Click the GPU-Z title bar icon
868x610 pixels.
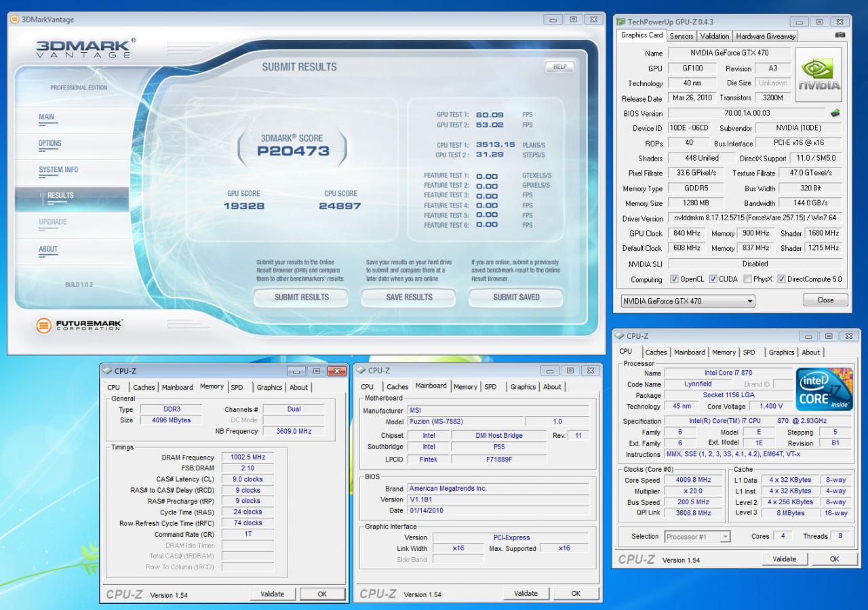621,22
